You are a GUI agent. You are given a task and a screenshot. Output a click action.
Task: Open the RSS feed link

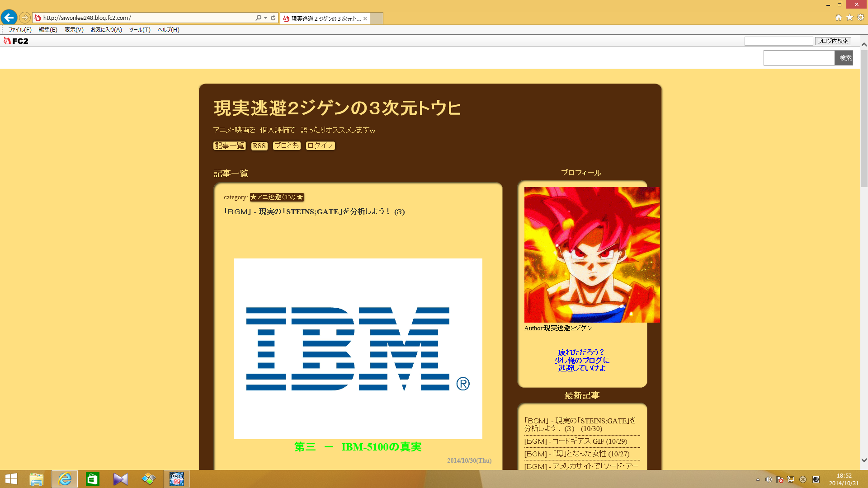[259, 146]
